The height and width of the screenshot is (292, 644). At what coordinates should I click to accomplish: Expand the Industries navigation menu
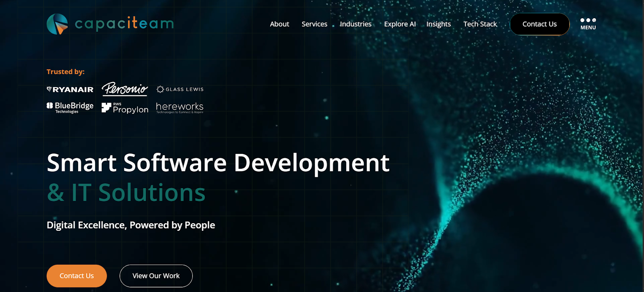355,24
